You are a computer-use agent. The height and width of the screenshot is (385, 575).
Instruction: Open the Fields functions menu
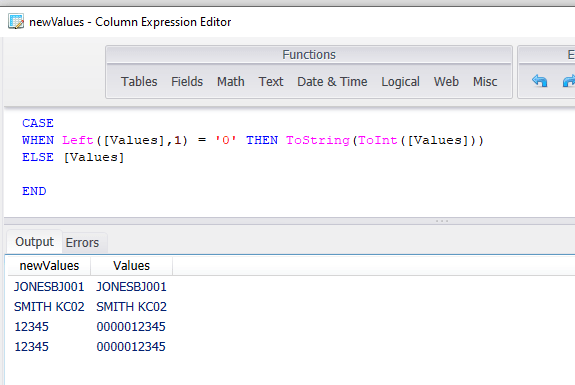(x=187, y=81)
